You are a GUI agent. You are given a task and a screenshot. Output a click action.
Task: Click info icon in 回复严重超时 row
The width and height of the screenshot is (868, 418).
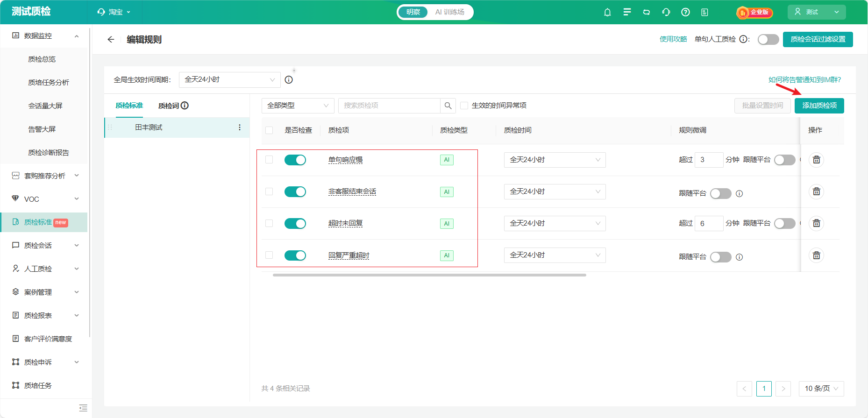[x=739, y=257]
